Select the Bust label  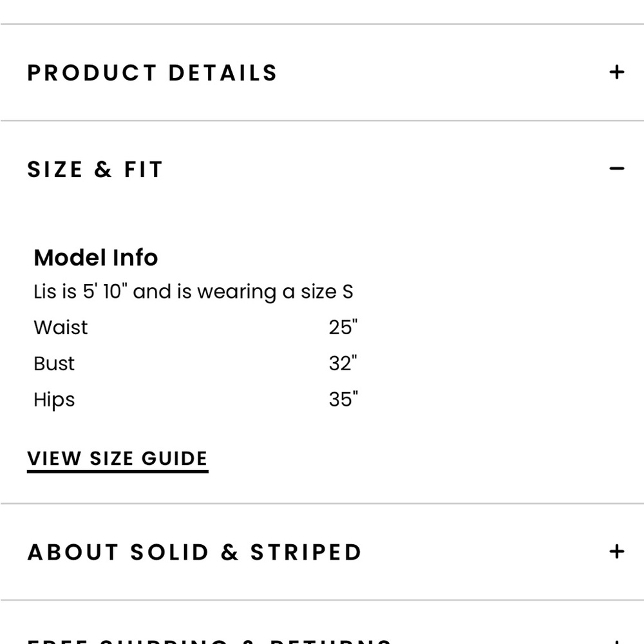pyautogui.click(x=54, y=363)
